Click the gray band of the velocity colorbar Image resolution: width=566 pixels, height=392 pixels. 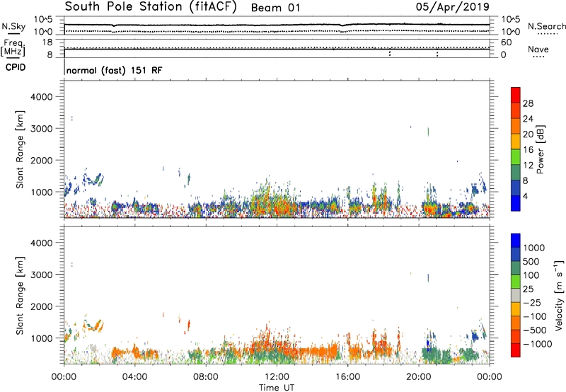pos(516,296)
